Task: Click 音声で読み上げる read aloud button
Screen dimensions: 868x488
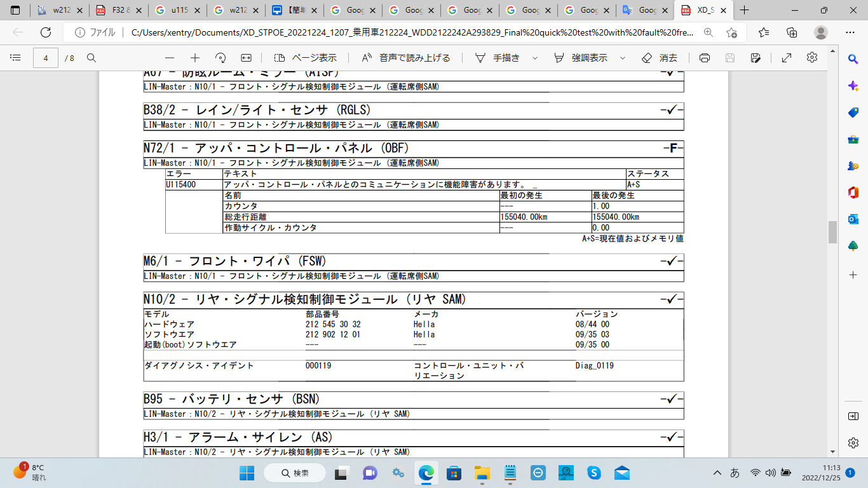Action: [x=406, y=58]
